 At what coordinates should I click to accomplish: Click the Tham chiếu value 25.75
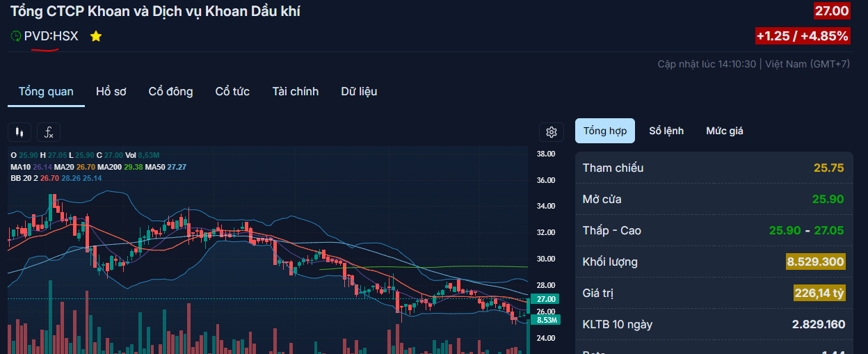pos(829,168)
